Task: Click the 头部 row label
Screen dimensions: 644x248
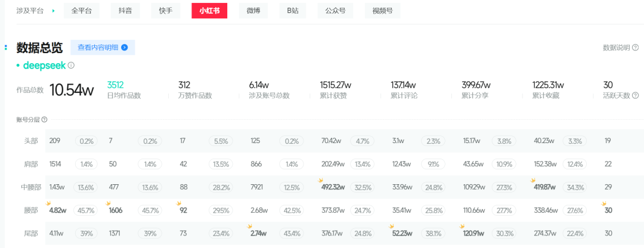Action: [31, 141]
